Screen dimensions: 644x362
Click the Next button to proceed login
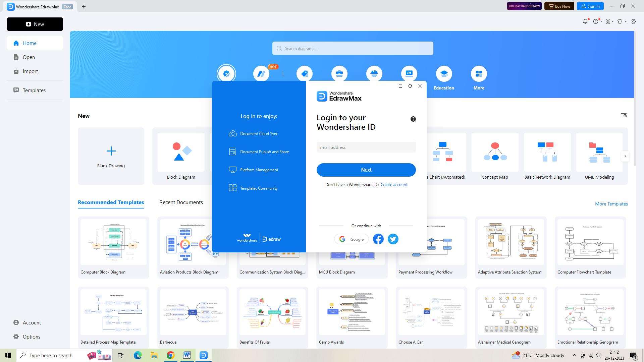366,169
